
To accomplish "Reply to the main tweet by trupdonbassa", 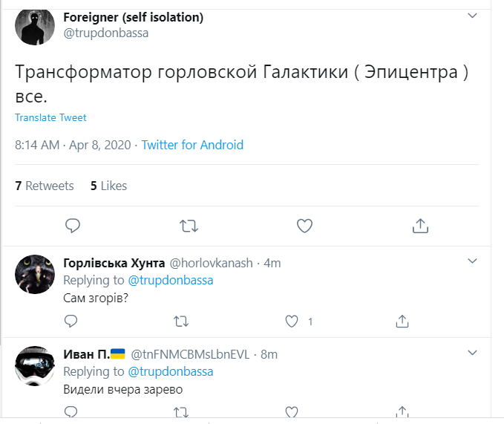I will [x=73, y=225].
